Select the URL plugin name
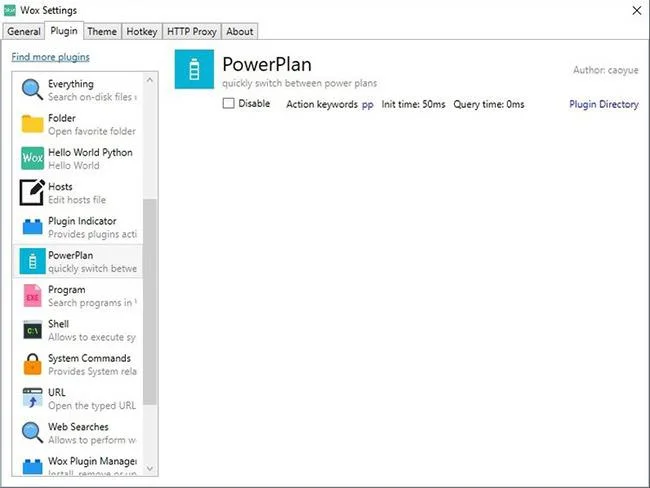650x488 pixels. click(57, 392)
